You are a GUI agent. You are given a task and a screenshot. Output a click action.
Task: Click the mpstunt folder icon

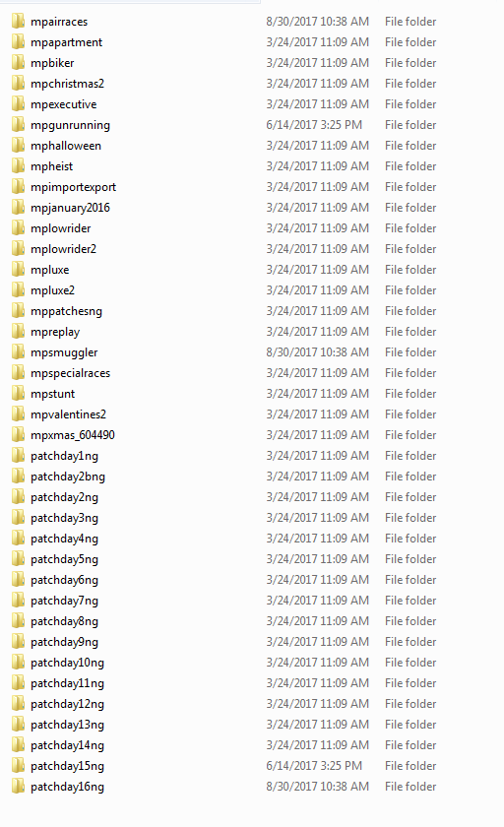point(18,394)
